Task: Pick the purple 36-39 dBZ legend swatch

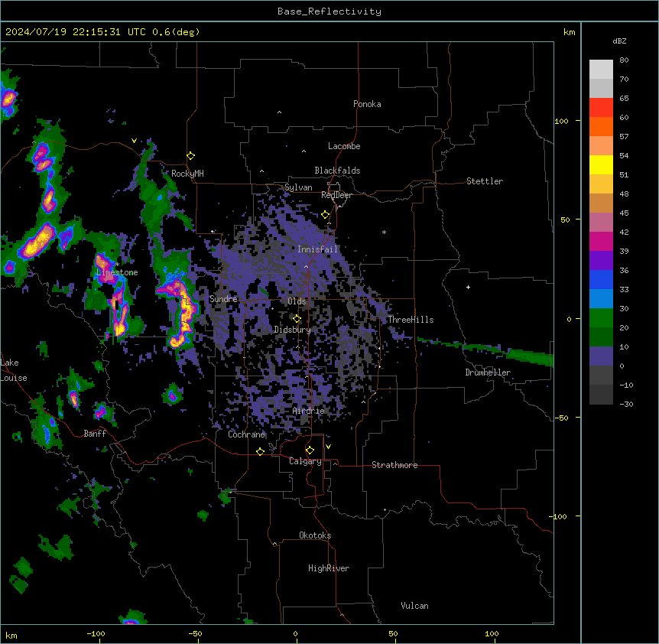Action: (x=601, y=261)
